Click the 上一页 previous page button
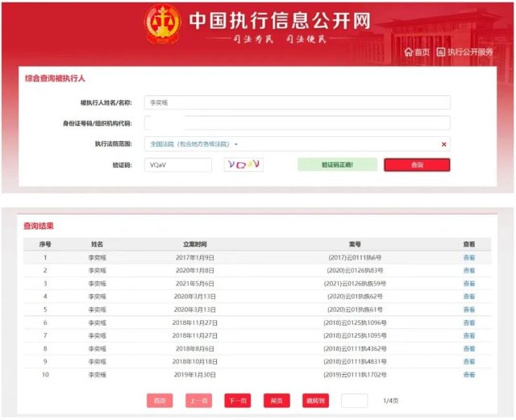The image size is (516, 420). coord(198,401)
